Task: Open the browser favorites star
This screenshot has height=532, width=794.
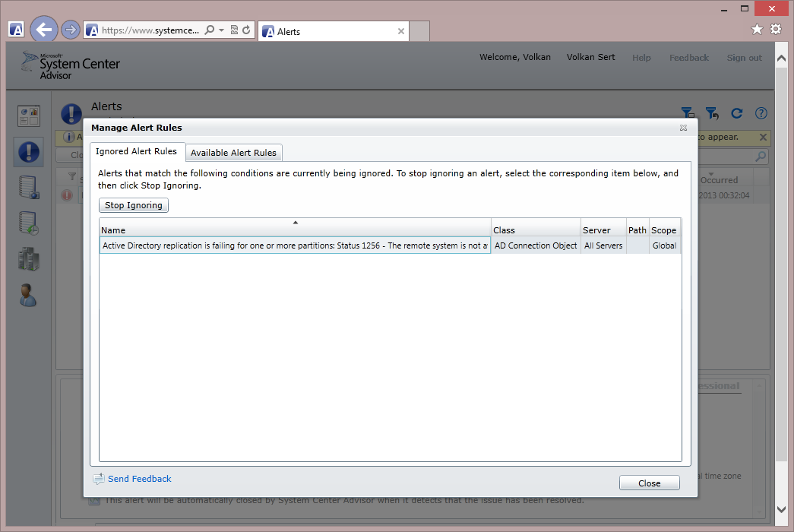Action: 757,30
